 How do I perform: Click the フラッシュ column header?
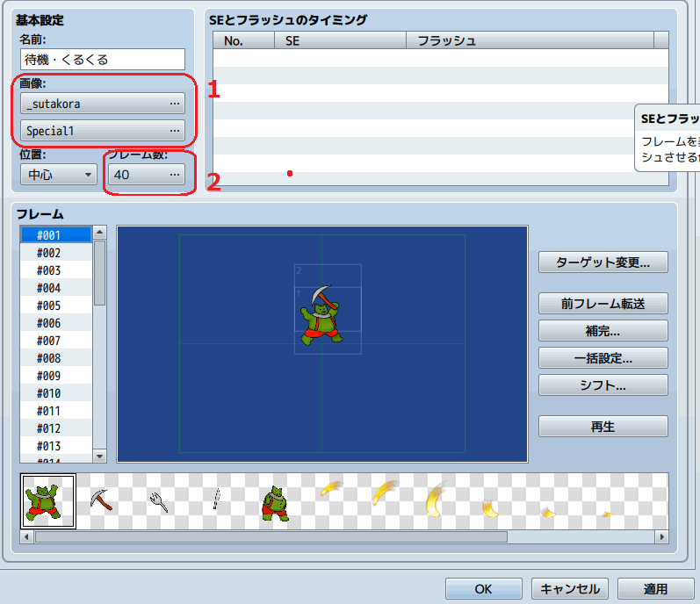[530, 40]
